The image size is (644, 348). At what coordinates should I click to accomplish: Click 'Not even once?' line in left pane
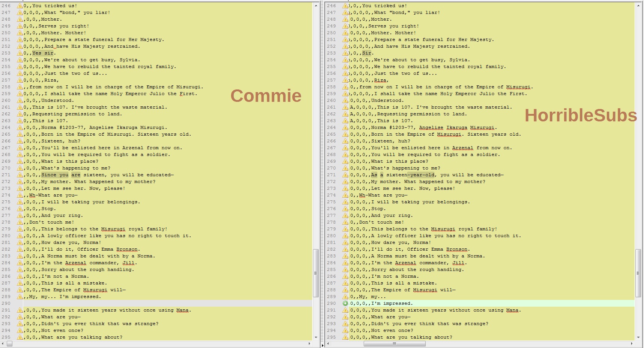click(62, 330)
